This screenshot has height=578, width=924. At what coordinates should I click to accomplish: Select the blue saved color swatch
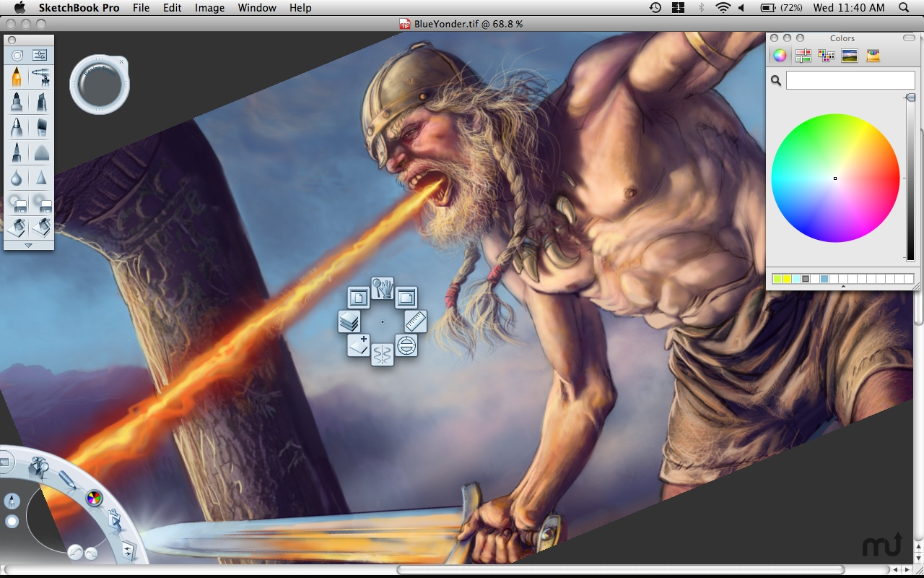(824, 279)
